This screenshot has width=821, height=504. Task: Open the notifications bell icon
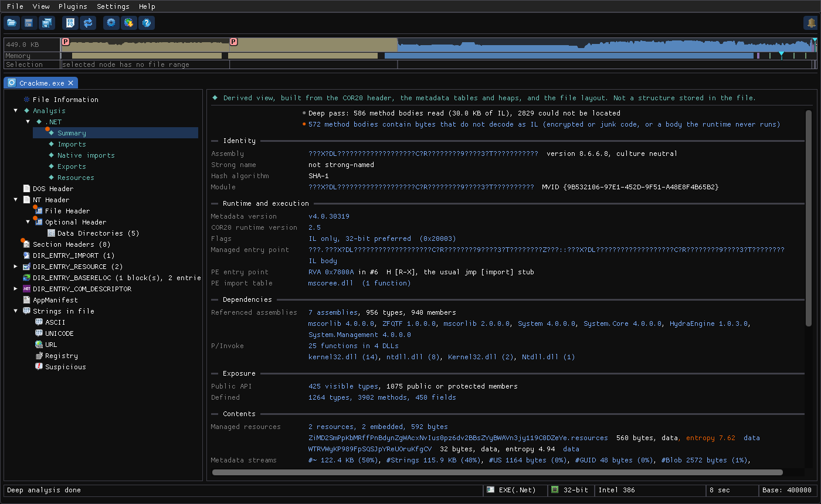(812, 23)
